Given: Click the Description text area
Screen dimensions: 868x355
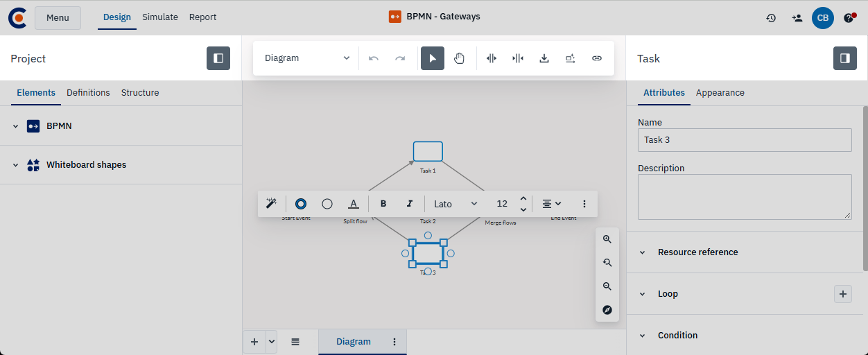Looking at the screenshot, I should tap(745, 197).
